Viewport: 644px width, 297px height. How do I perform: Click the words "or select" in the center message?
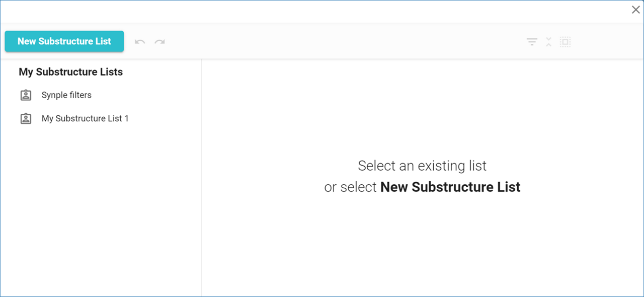[x=350, y=187]
